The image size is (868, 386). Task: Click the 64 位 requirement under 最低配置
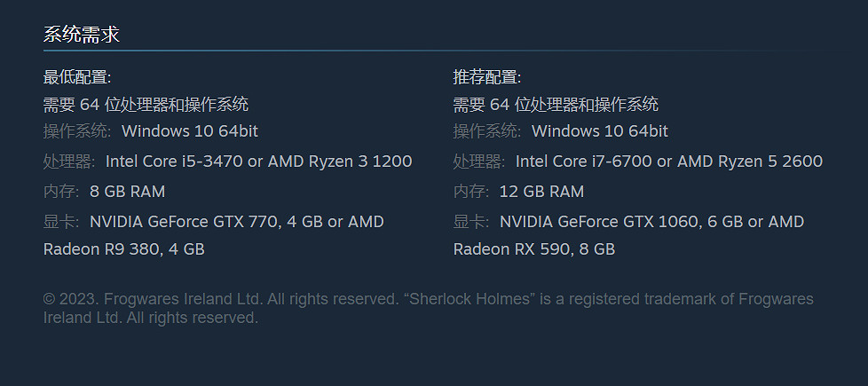146,105
